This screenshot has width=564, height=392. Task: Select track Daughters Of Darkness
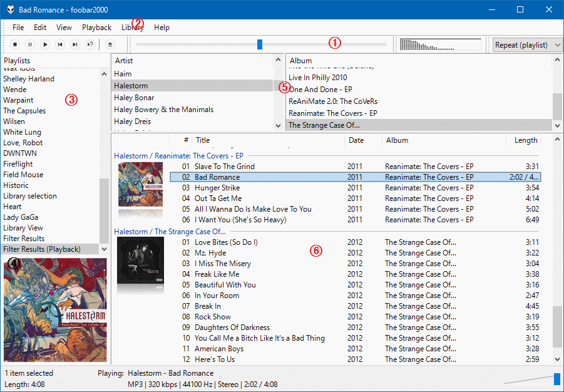pos(355,328)
